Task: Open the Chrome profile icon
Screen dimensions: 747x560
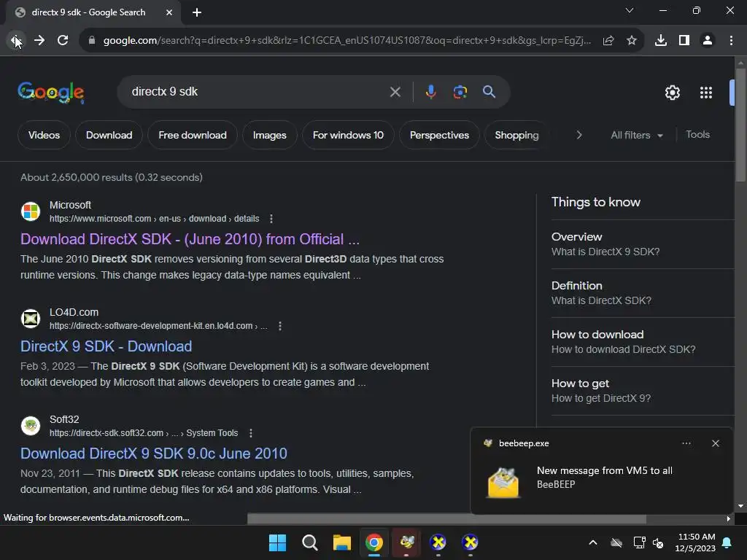Action: click(x=708, y=41)
